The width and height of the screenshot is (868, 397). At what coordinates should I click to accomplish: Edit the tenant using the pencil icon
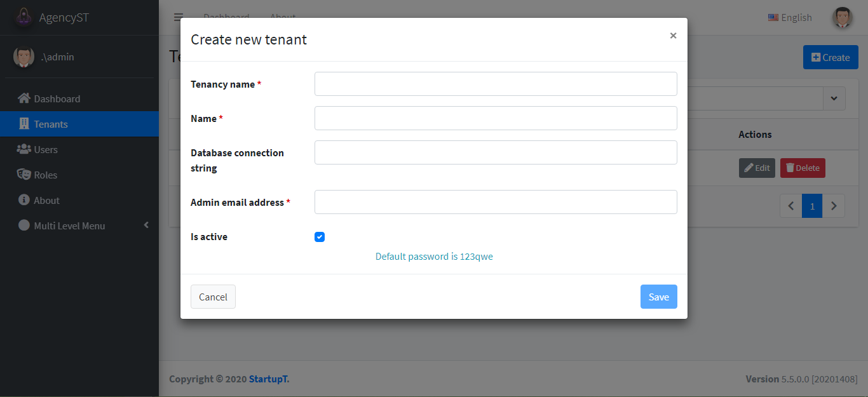749,168
